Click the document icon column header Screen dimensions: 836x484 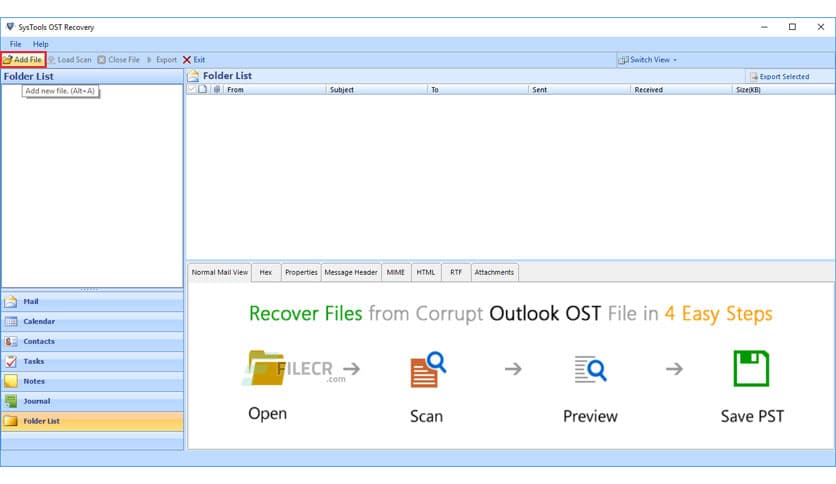pos(203,89)
